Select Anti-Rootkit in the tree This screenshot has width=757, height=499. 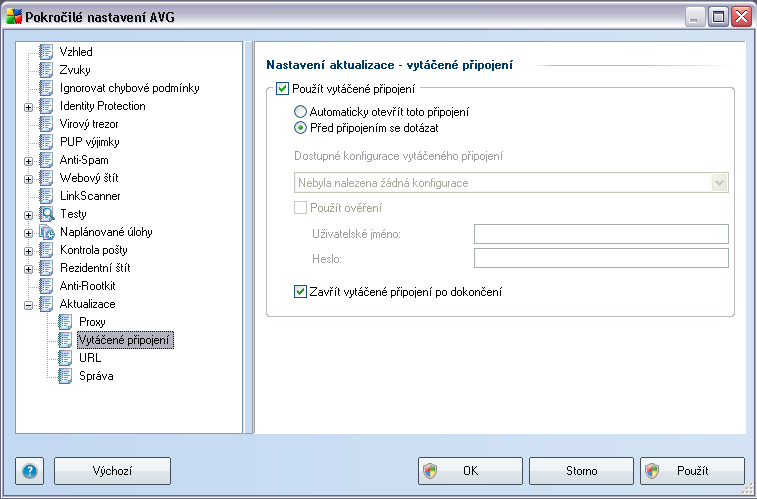tap(87, 286)
